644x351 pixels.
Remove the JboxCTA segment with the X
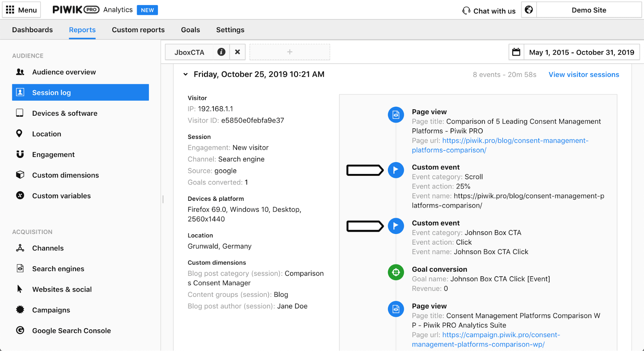pyautogui.click(x=237, y=52)
